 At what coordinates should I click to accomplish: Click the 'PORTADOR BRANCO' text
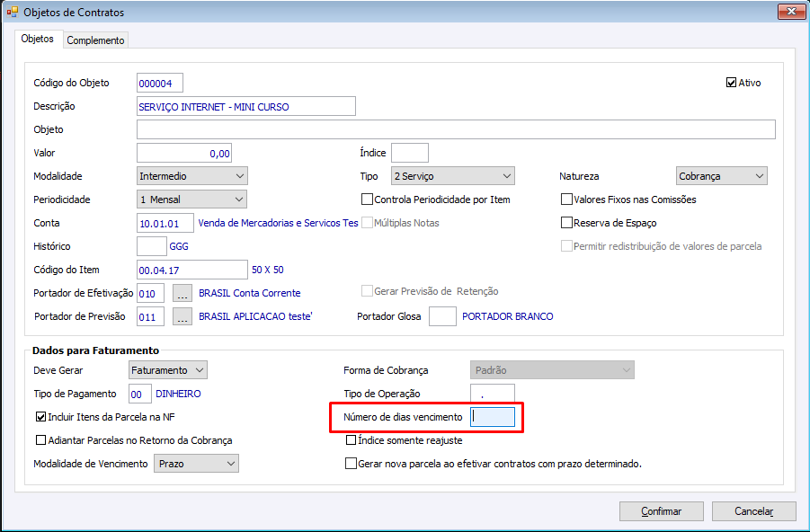tap(507, 316)
